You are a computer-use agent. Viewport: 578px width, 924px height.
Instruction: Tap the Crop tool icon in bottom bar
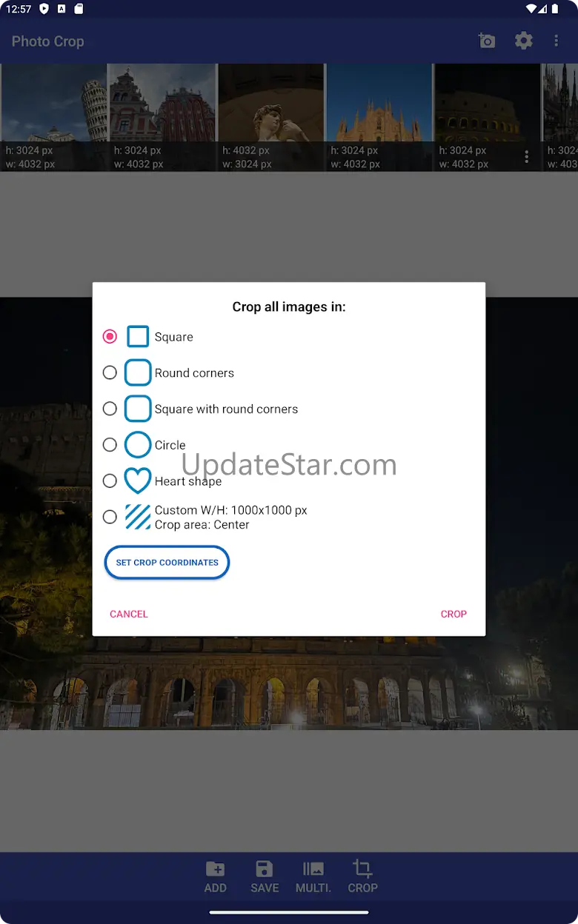tap(362, 868)
